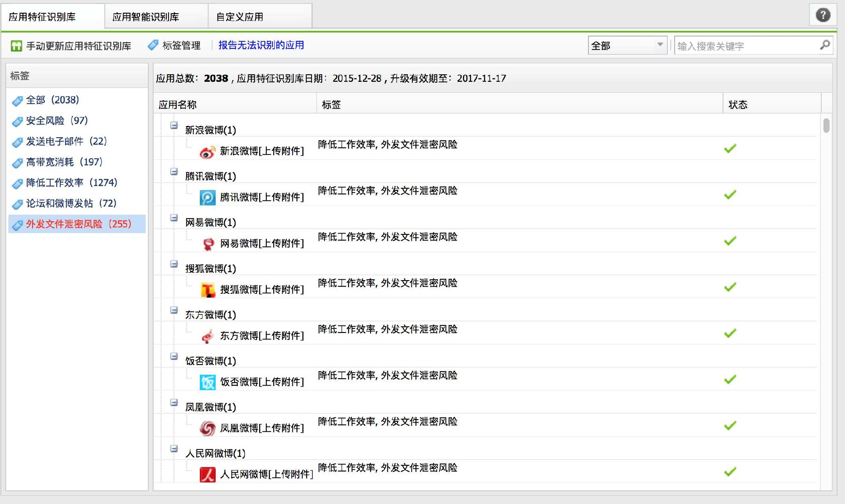Click the 人民网微博 People's Weibo app icon

click(207, 474)
